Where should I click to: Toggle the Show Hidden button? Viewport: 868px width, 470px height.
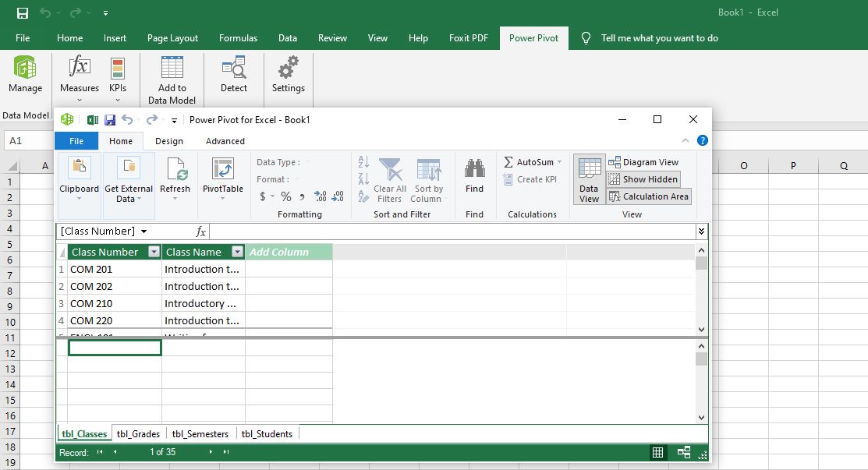(643, 179)
